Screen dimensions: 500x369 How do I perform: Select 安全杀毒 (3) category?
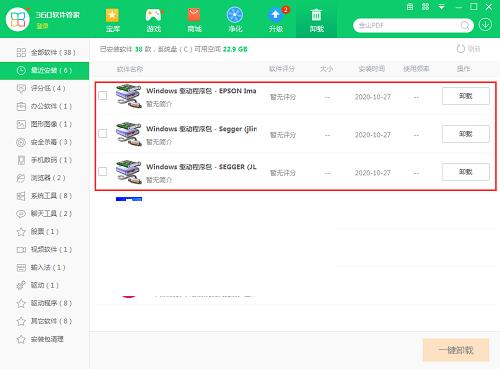click(45, 142)
